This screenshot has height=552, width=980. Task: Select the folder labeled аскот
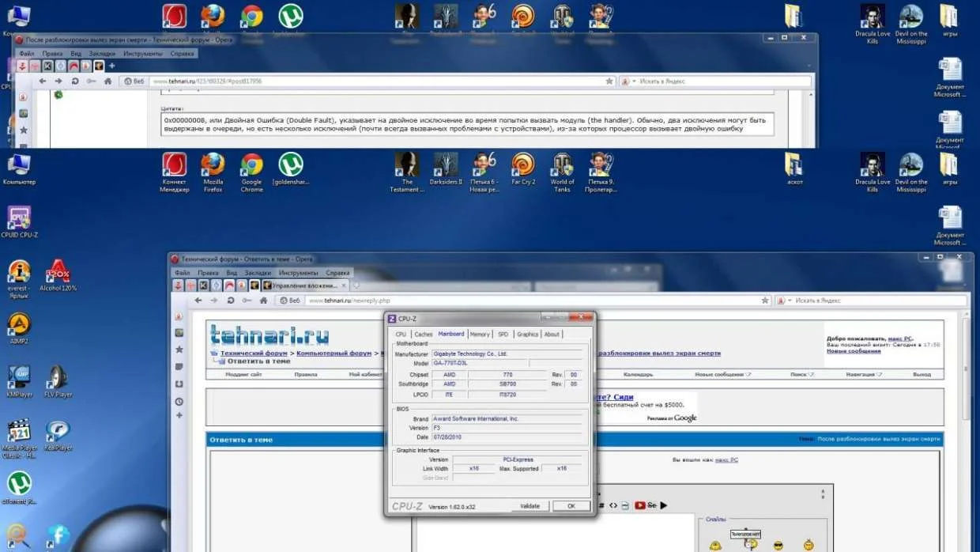click(795, 169)
